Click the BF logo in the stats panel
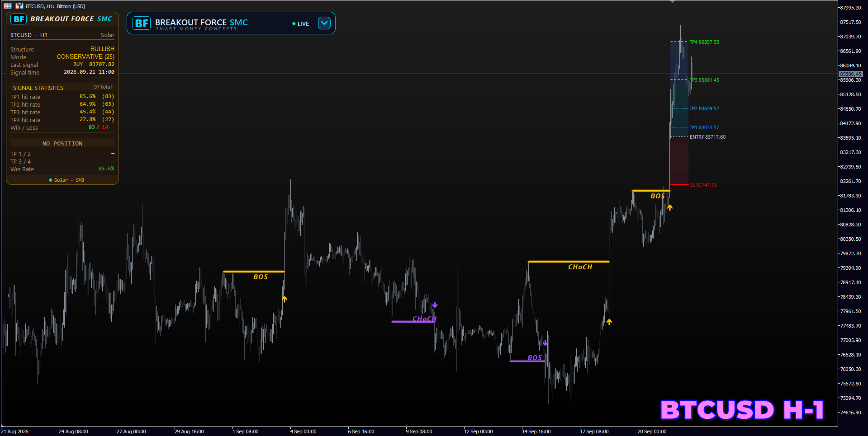The height and width of the screenshot is (436, 868). pyautogui.click(x=19, y=19)
